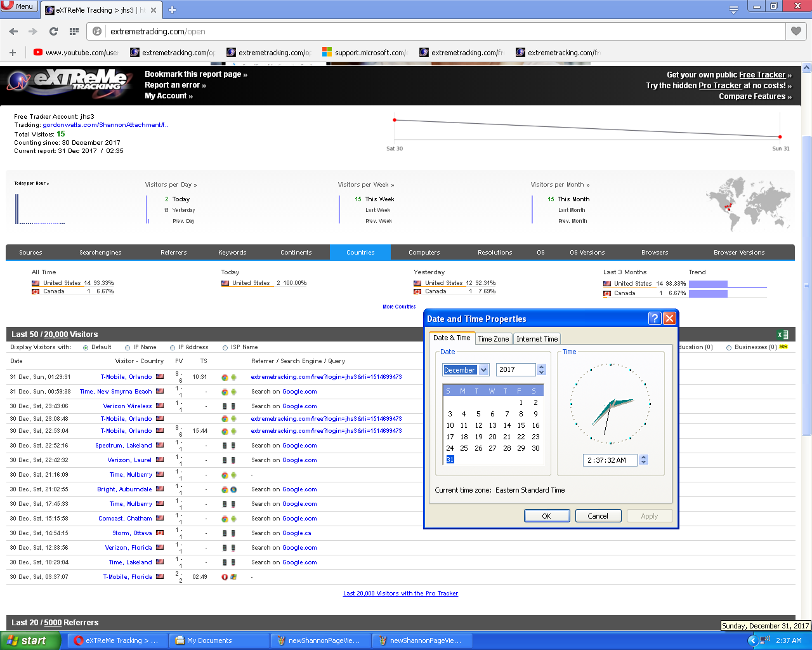The image size is (812, 650).
Task: Click the Excel export icon
Action: click(783, 335)
